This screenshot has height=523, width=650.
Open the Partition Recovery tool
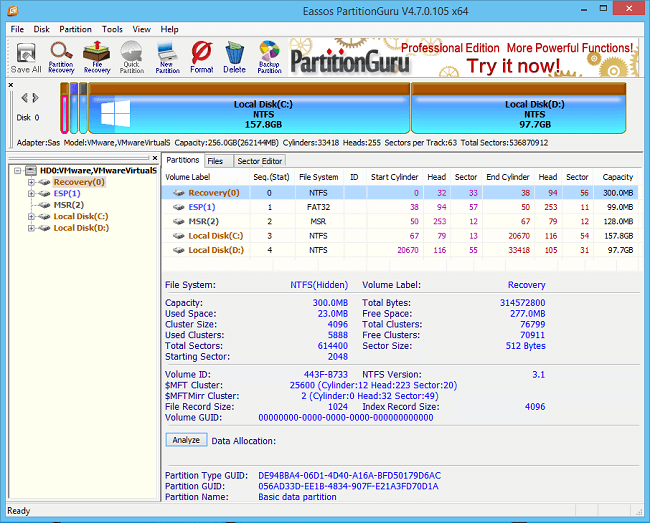pyautogui.click(x=61, y=58)
